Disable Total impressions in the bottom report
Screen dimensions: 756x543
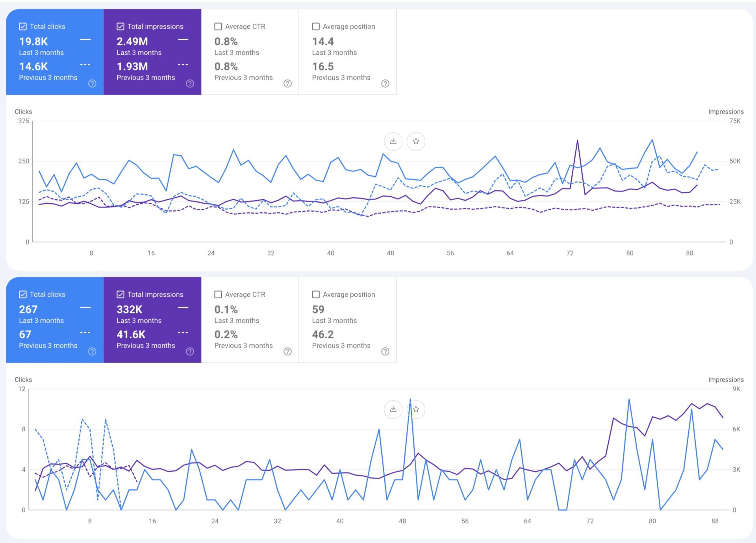(120, 294)
